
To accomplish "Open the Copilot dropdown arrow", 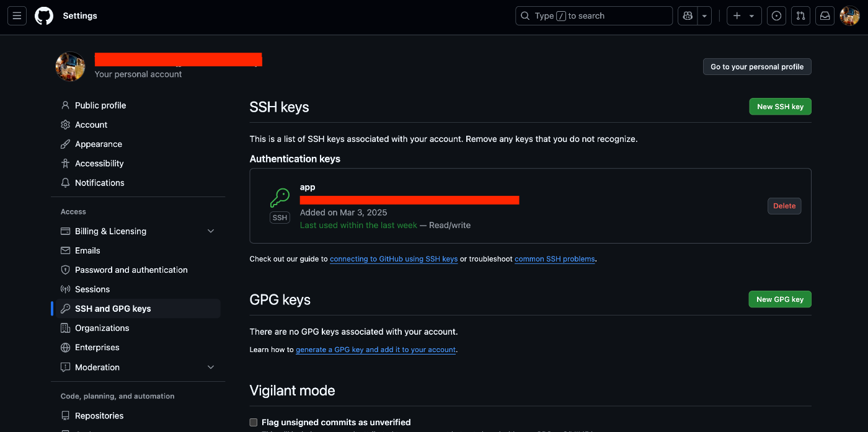I will pos(704,15).
